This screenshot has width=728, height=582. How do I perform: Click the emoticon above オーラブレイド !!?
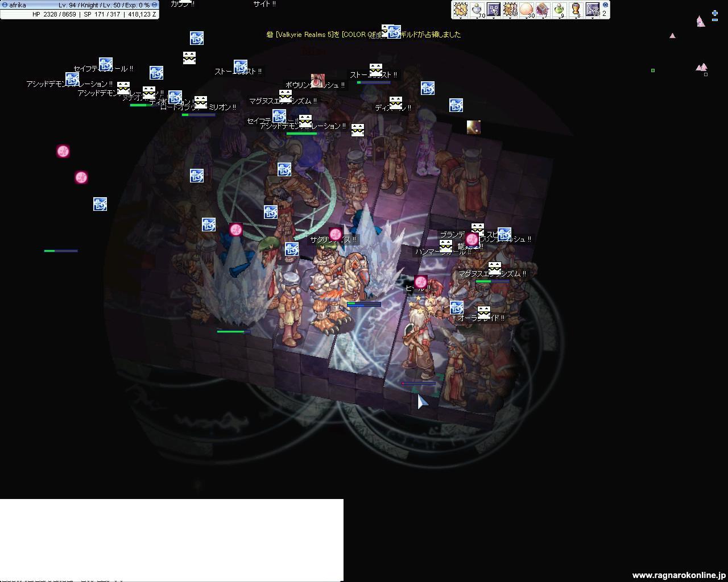483,312
